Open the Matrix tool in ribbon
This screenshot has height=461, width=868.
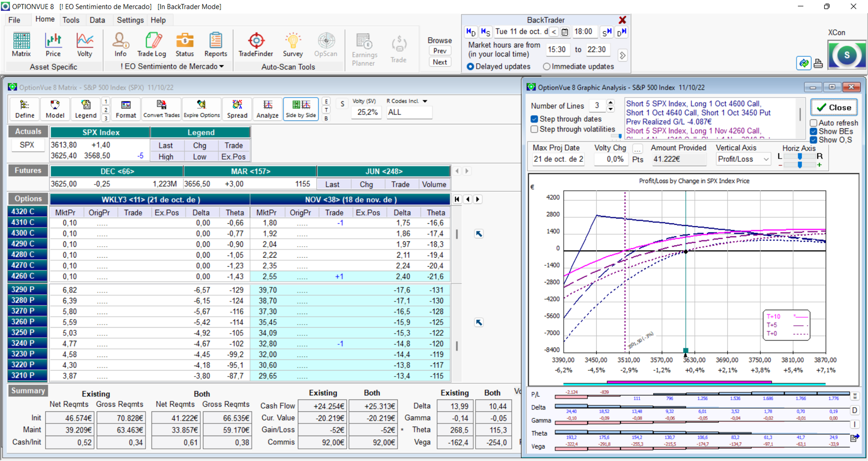pos(21,45)
